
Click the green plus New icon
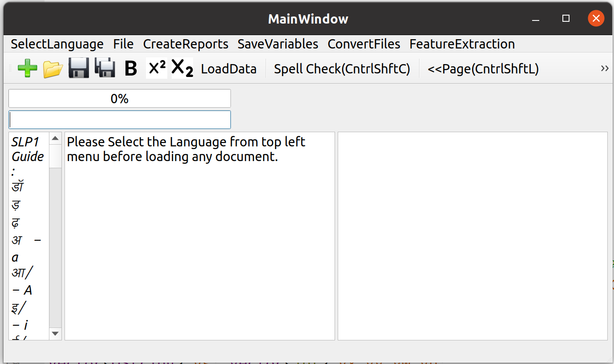28,69
